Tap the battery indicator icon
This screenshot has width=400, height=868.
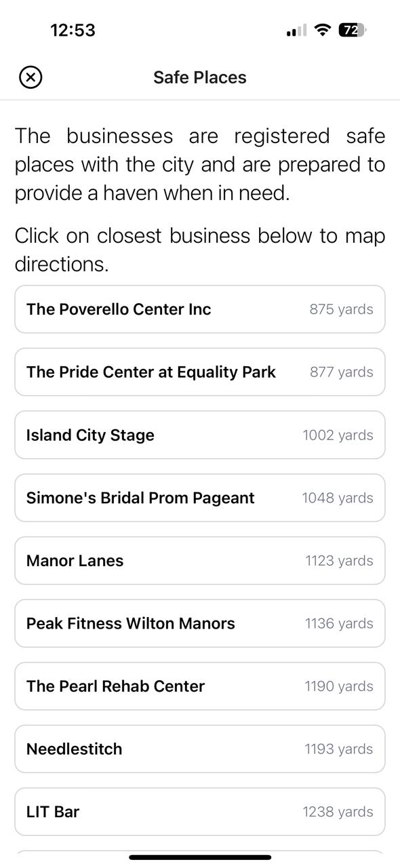click(x=353, y=30)
